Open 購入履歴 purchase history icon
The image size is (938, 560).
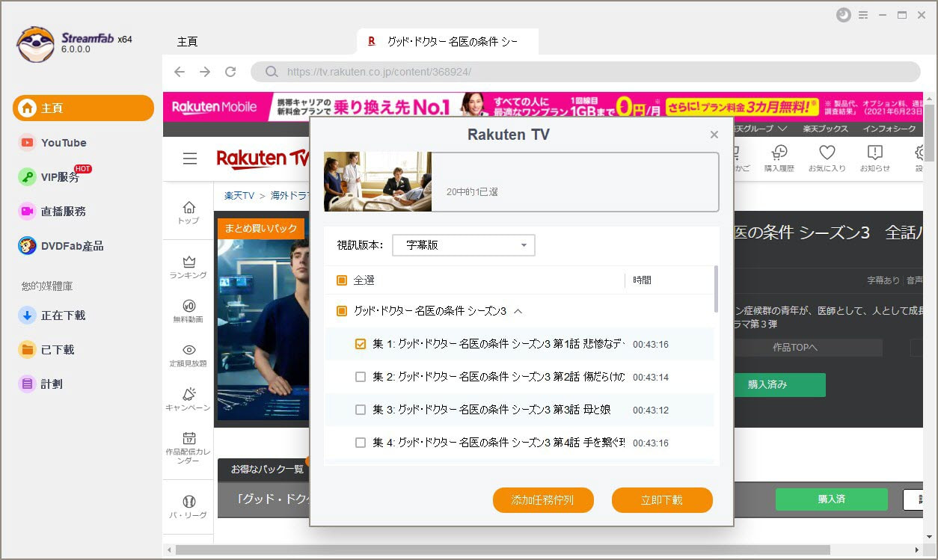(779, 159)
